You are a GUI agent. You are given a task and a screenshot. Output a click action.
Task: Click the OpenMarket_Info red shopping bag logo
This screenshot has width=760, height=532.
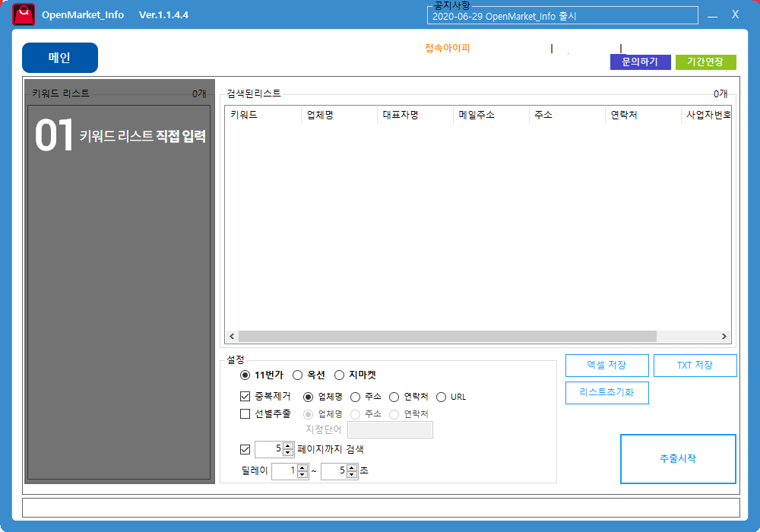click(x=24, y=14)
